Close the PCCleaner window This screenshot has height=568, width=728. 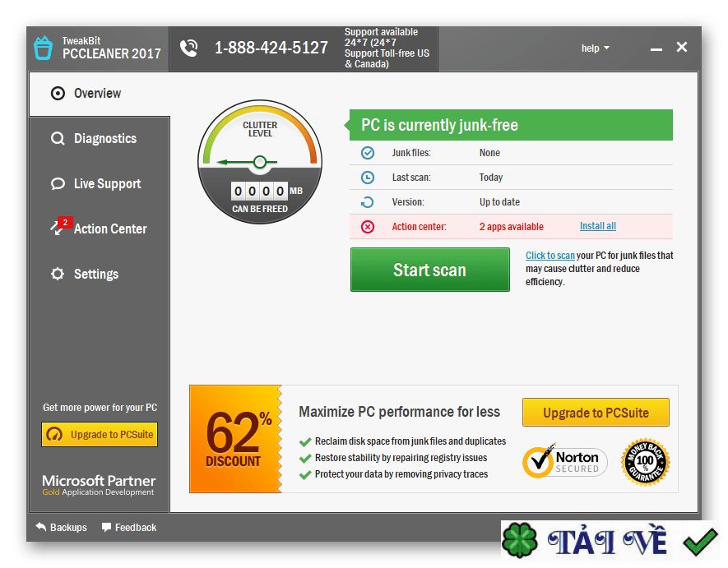tap(682, 47)
